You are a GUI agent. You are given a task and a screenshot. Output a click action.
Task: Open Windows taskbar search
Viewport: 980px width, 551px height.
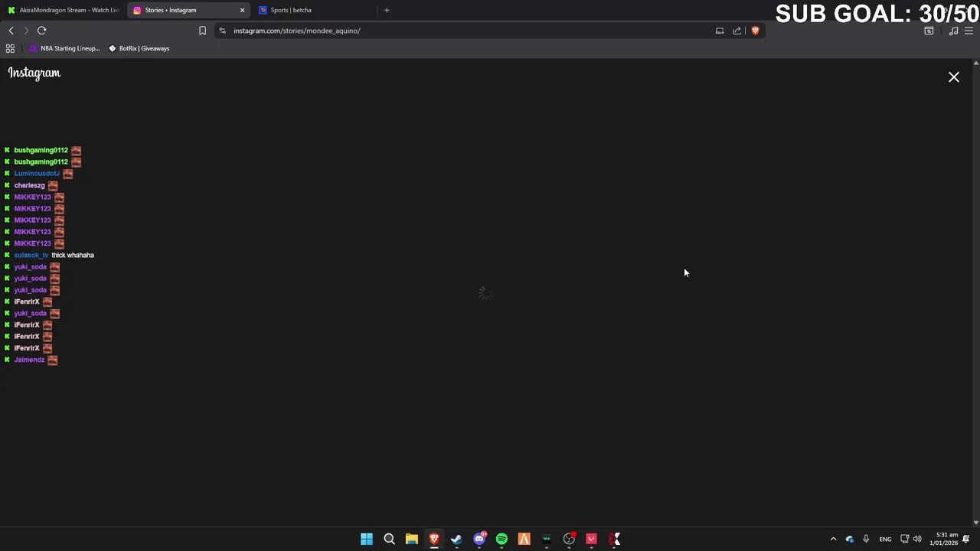389,539
